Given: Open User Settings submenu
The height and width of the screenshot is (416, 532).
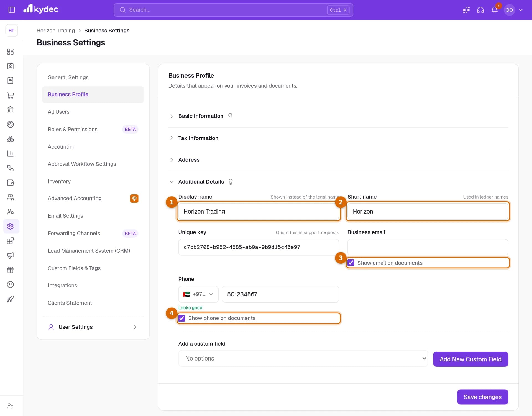Looking at the screenshot, I should 93,327.
